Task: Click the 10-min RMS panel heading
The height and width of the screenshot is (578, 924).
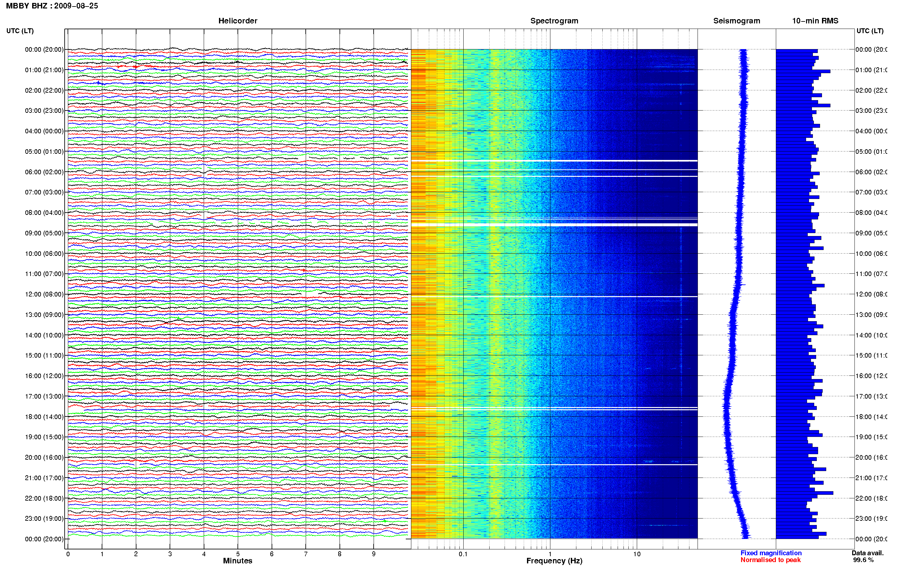Action: point(815,21)
